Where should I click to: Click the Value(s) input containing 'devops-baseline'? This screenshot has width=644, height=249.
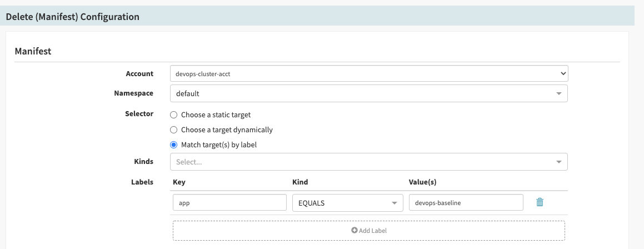(x=466, y=203)
